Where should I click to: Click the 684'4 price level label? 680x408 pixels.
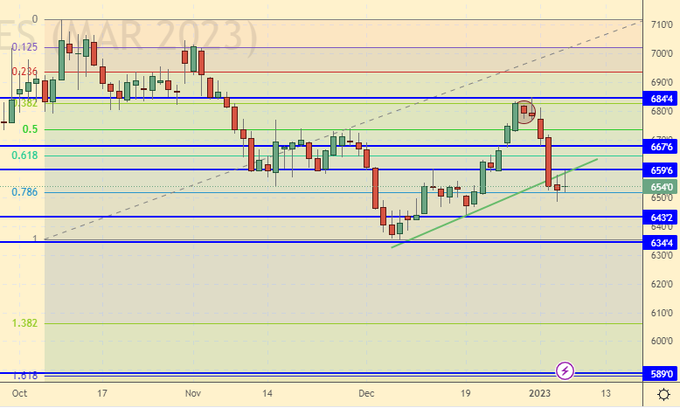click(661, 99)
